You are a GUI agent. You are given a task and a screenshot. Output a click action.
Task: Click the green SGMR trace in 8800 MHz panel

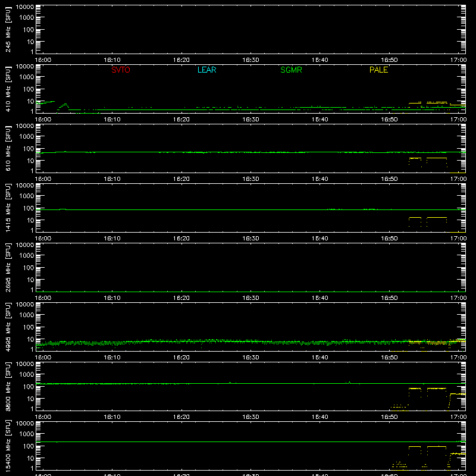pos(250,384)
